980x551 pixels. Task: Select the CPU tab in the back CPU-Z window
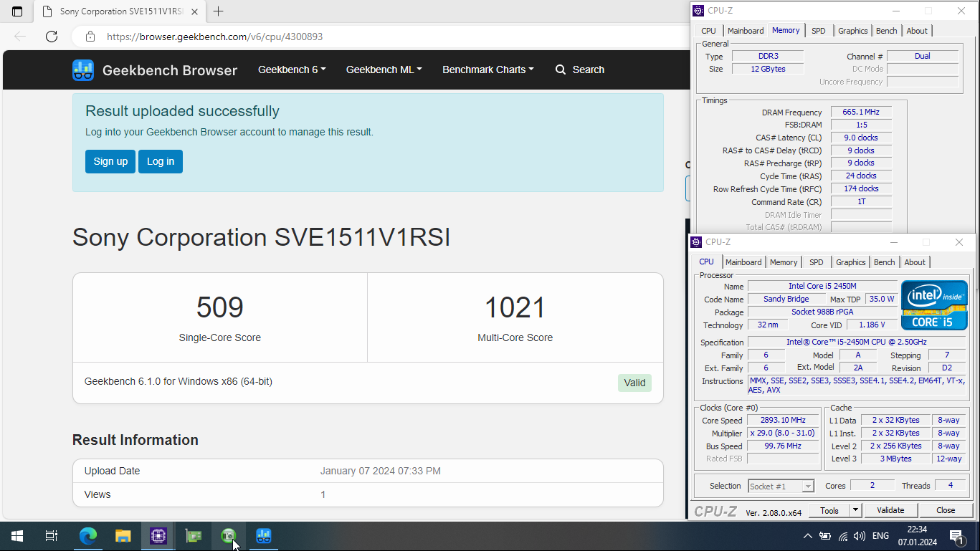click(708, 31)
